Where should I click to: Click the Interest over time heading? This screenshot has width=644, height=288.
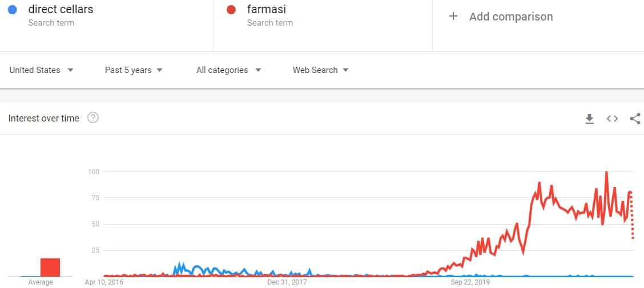43,119
